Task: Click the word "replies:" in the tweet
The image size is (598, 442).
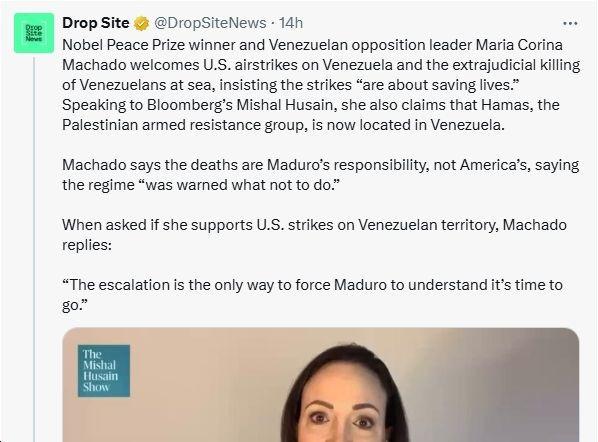Action: click(87, 245)
